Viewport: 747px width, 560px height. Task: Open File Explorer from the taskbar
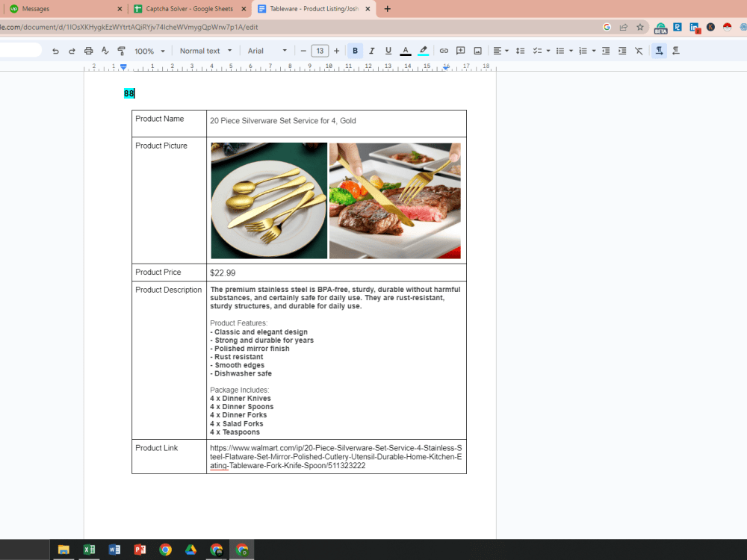click(63, 550)
